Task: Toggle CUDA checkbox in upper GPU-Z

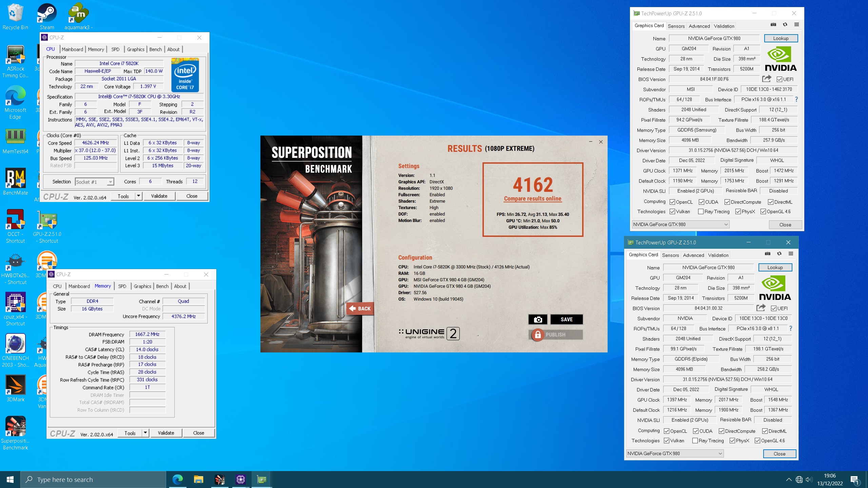Action: point(702,202)
